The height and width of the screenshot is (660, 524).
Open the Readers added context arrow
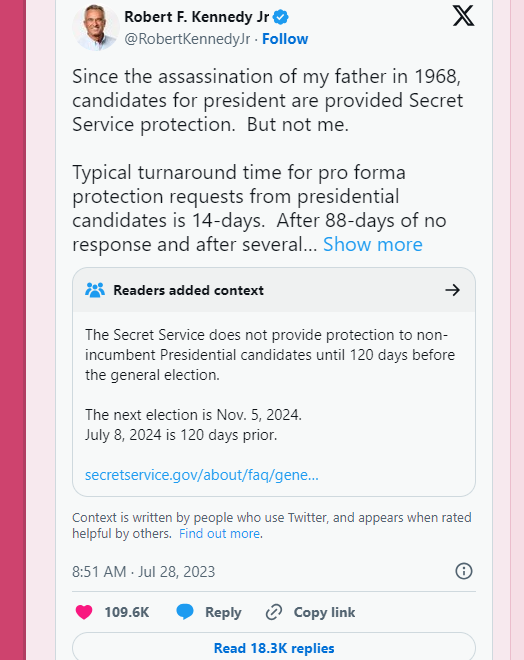(452, 290)
